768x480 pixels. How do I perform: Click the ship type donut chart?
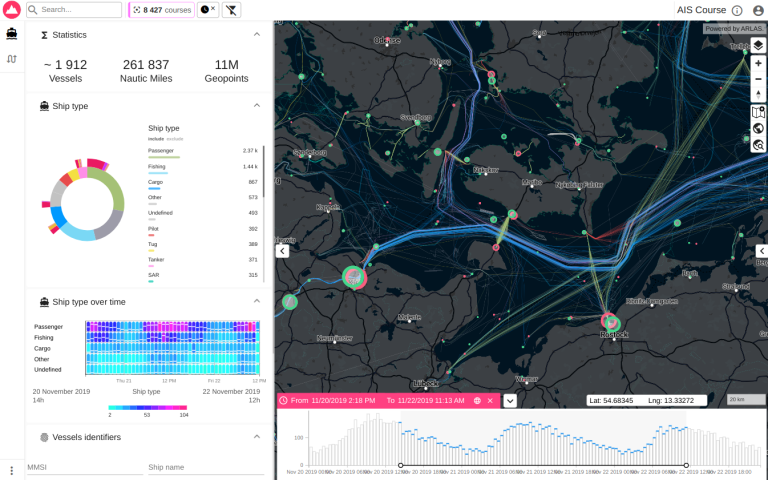coord(86,202)
